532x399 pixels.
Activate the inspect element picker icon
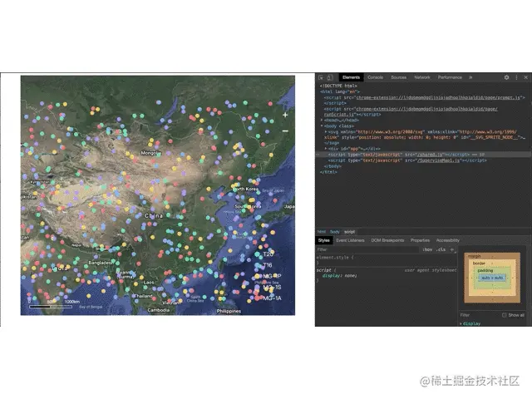click(x=321, y=77)
